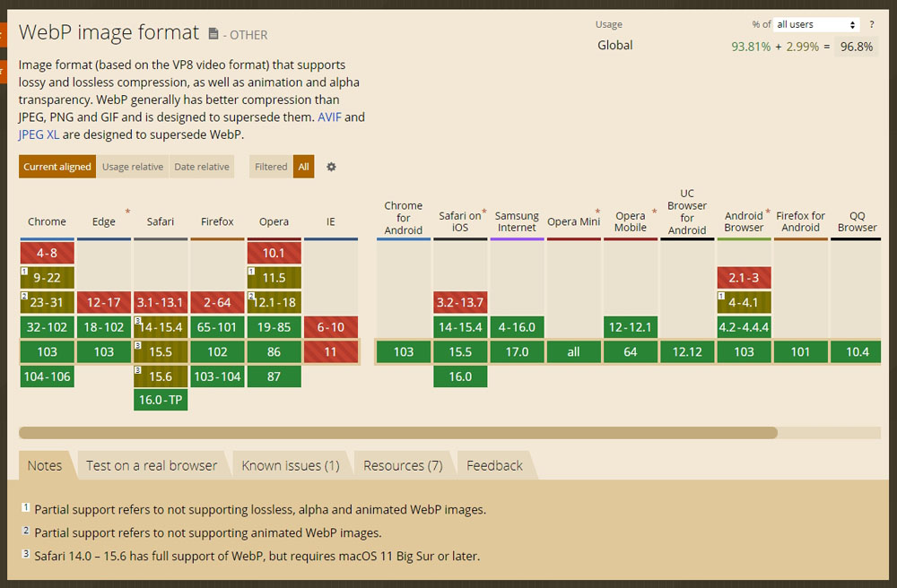Select the Firefox 2-64 cell
Viewport: 897px width, 588px height.
pos(217,302)
